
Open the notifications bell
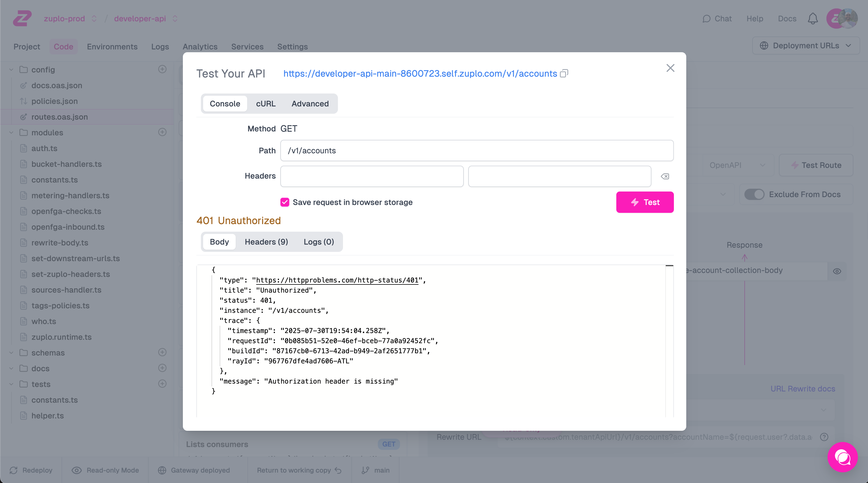pos(812,19)
